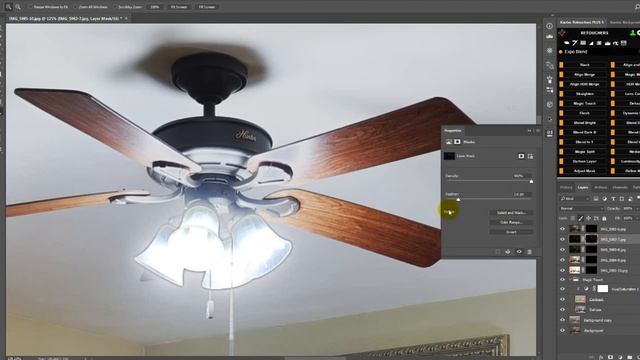Click Magic Touch in retouching panel

[x=584, y=103]
